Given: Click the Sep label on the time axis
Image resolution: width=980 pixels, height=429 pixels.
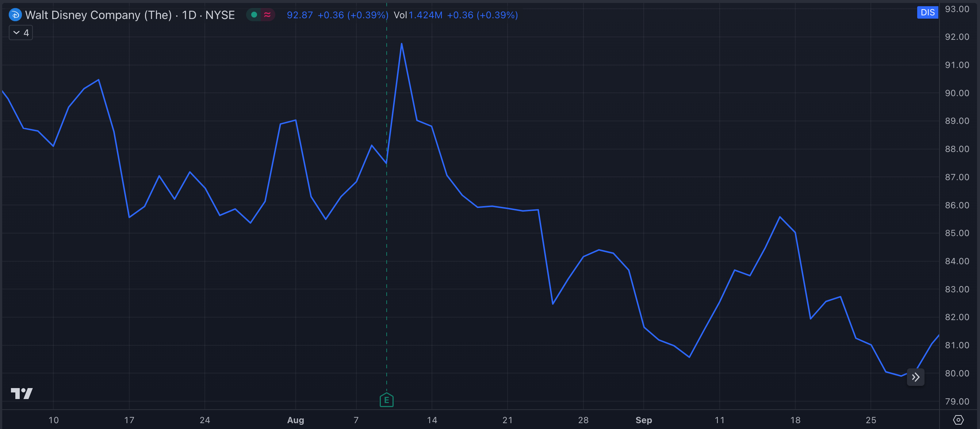Looking at the screenshot, I should click(644, 420).
